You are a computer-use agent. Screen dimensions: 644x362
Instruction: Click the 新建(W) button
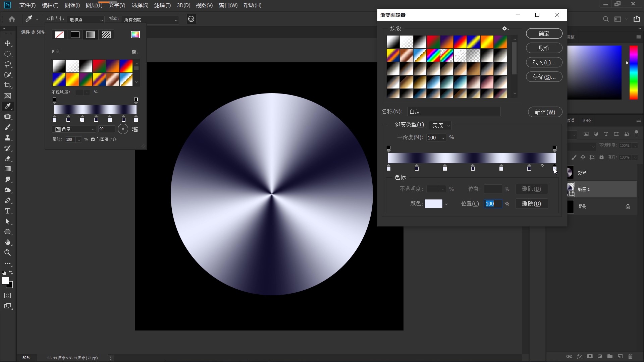545,112
